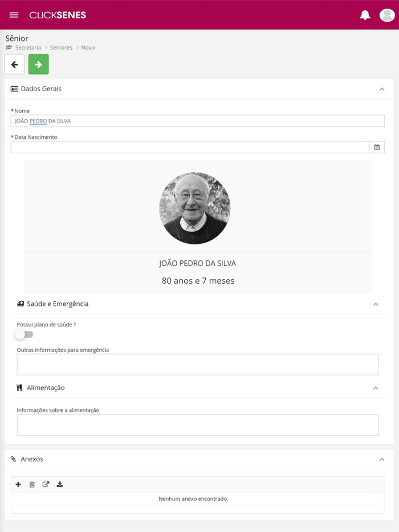Click into the Data Nascimento field
This screenshot has width=399, height=532.
(x=190, y=148)
